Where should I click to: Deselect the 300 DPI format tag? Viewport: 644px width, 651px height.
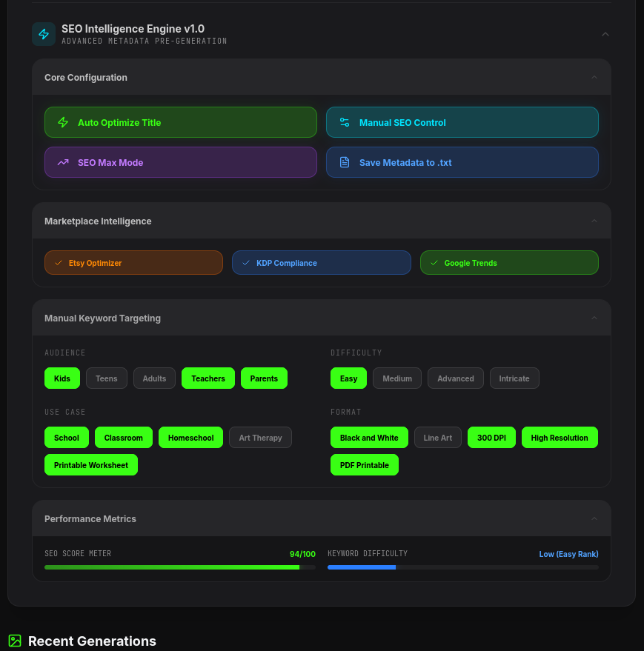pos(491,438)
